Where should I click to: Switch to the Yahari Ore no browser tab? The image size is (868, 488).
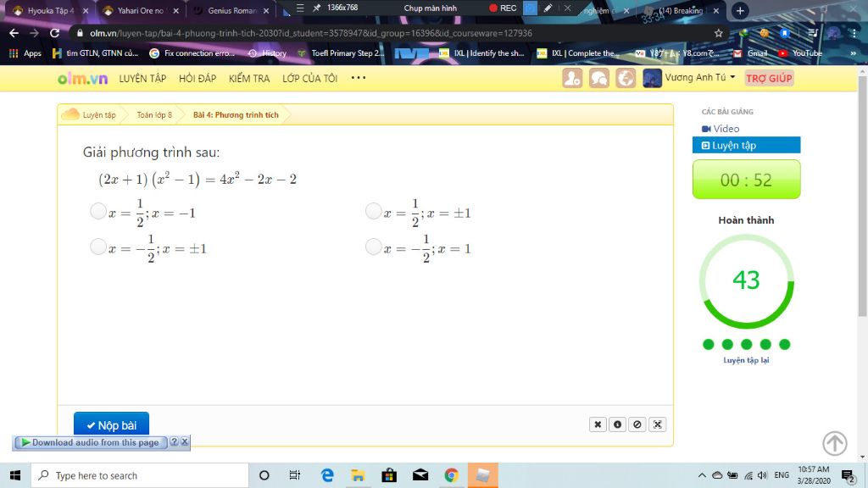coord(140,10)
